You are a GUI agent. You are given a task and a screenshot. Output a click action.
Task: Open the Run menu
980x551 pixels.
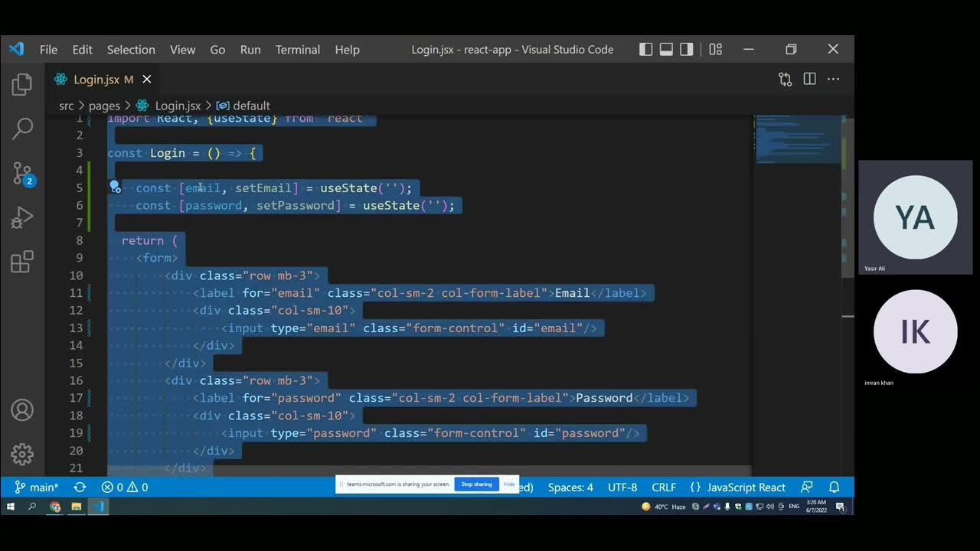[x=250, y=49]
